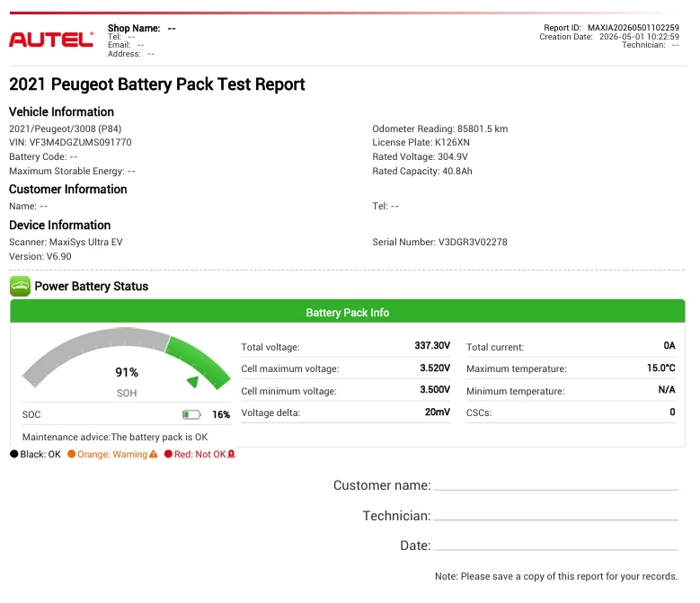Click the green car battery status icon
700x603 pixels.
tap(20, 286)
